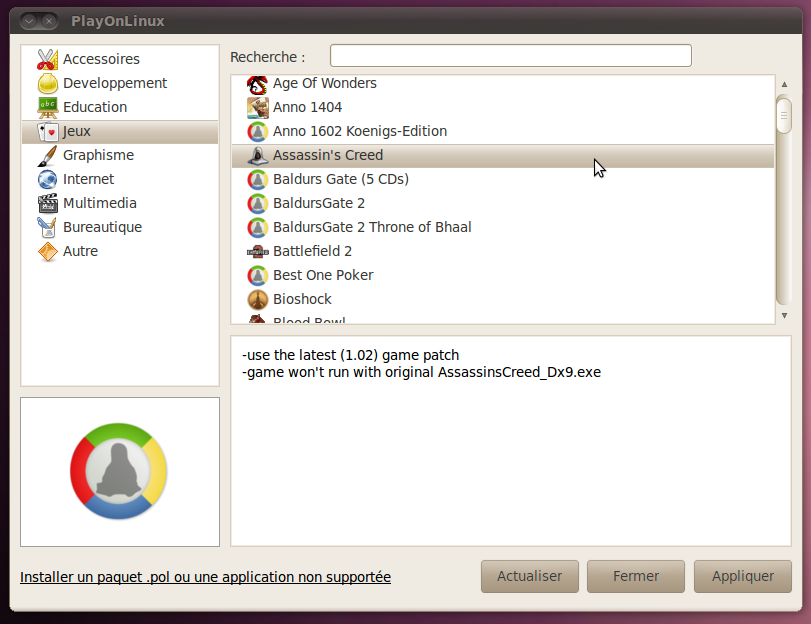
Task: Click the Graphisme paintbrush icon
Action: (48, 155)
